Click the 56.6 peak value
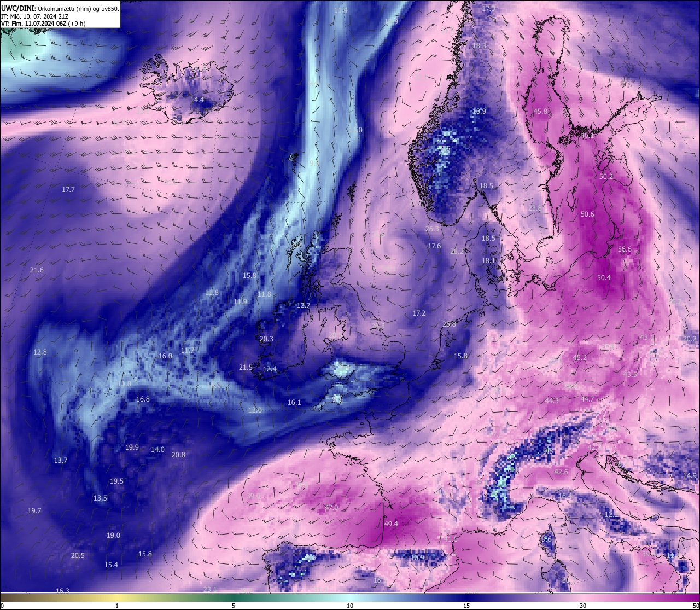 coord(625,249)
